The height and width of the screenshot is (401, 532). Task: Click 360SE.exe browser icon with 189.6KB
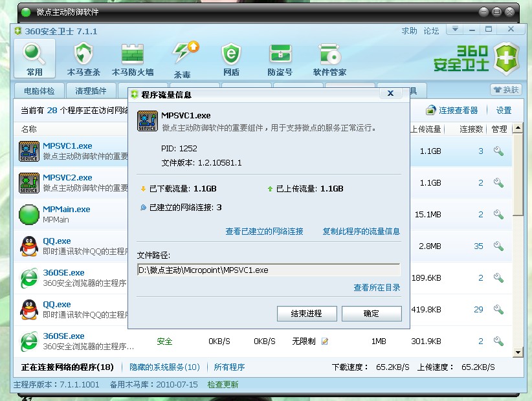point(29,278)
